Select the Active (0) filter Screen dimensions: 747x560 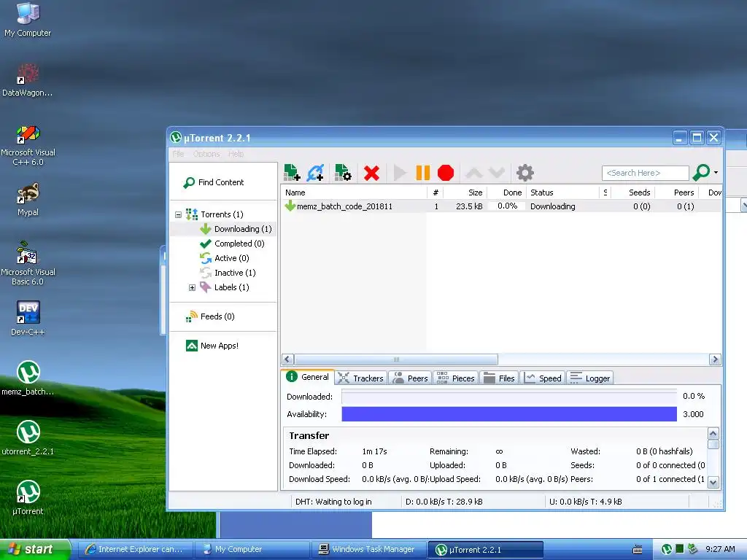point(225,258)
